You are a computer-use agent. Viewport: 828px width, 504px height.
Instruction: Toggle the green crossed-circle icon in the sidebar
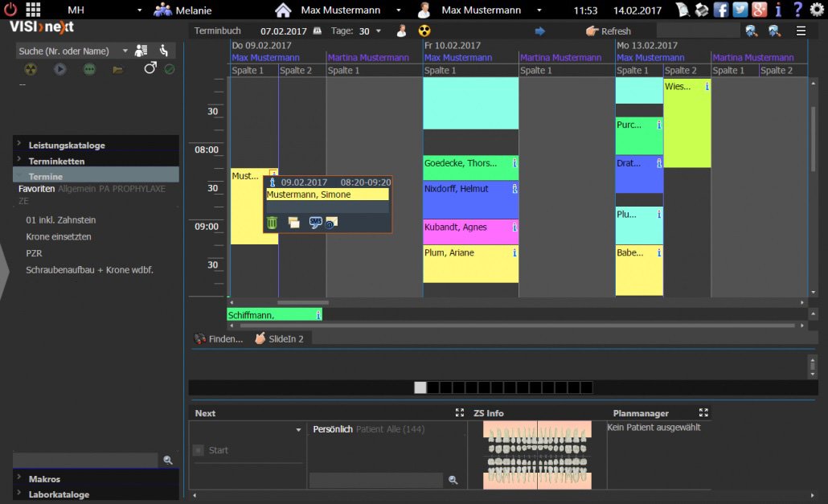170,70
